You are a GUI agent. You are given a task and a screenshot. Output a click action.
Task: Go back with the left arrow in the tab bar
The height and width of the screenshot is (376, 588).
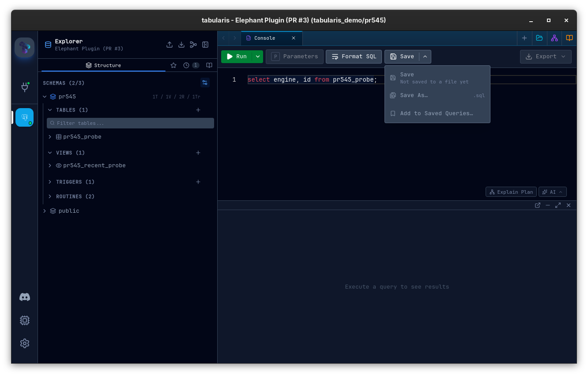[x=224, y=38]
